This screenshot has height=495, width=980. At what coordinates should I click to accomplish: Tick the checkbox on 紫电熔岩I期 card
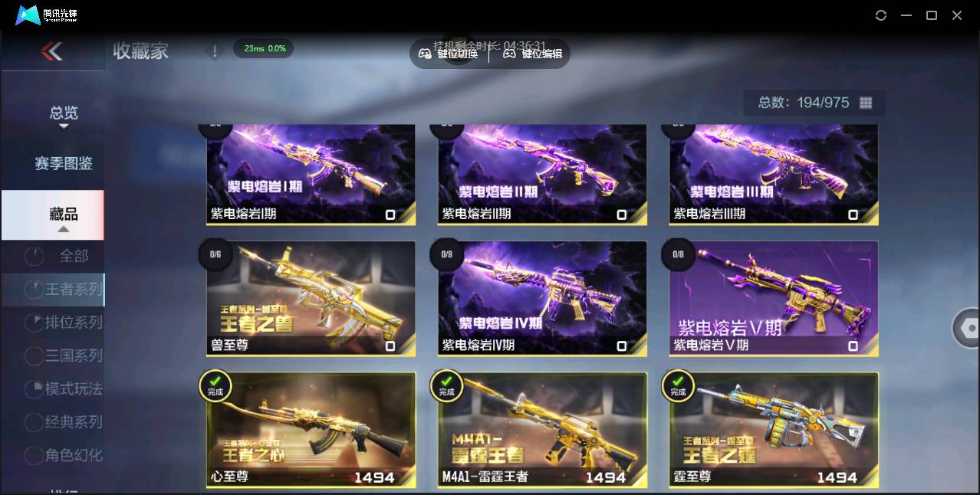tap(390, 215)
